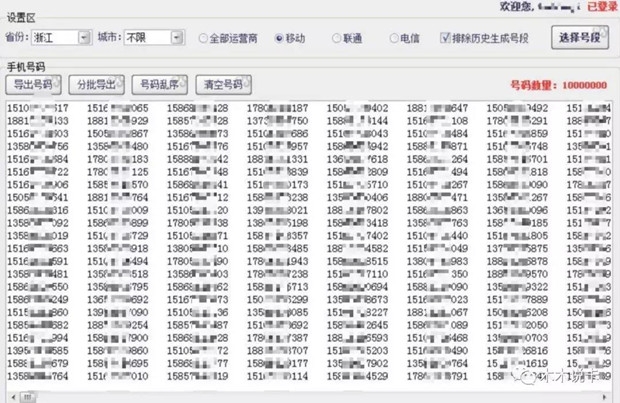Click the 已登录 login status text
620x403 pixels.
(602, 6)
